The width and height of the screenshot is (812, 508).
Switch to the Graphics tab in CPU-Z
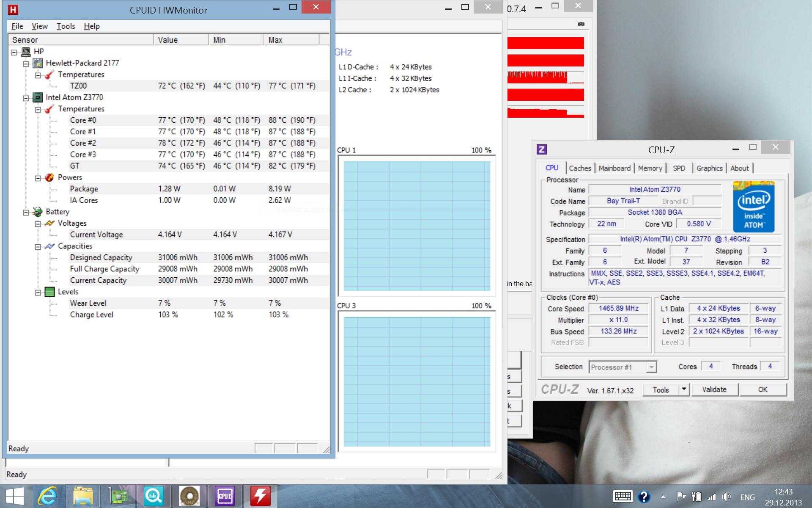709,168
